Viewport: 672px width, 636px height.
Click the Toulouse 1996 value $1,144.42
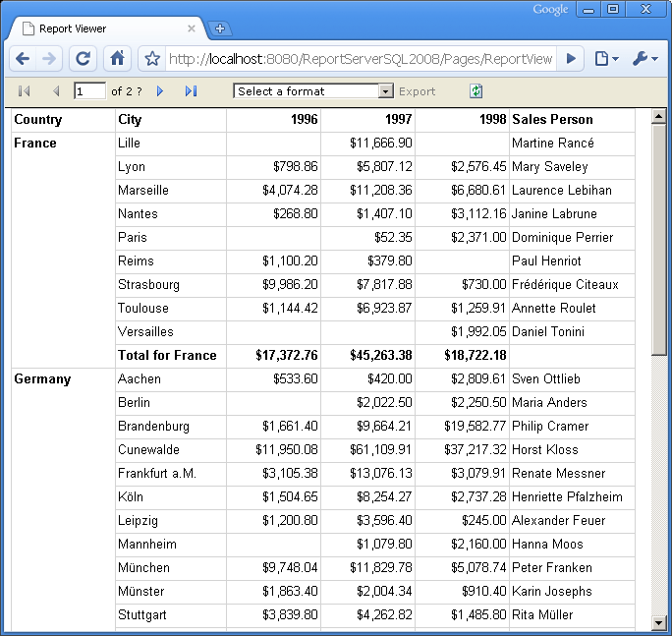pos(290,308)
